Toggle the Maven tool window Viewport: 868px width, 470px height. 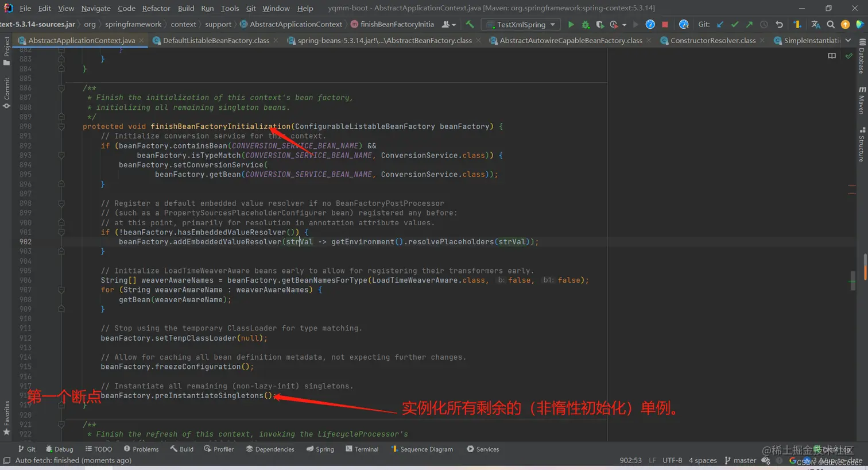point(862,100)
